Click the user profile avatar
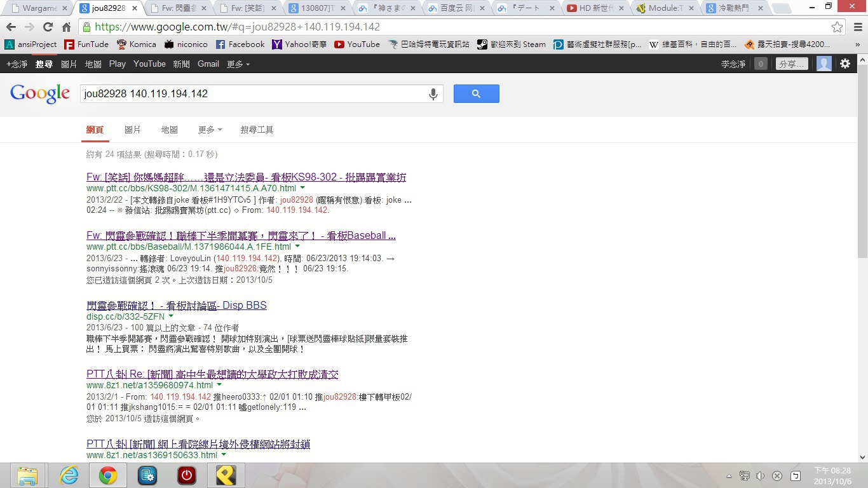Viewport: 868px width, 488px height. [x=824, y=64]
